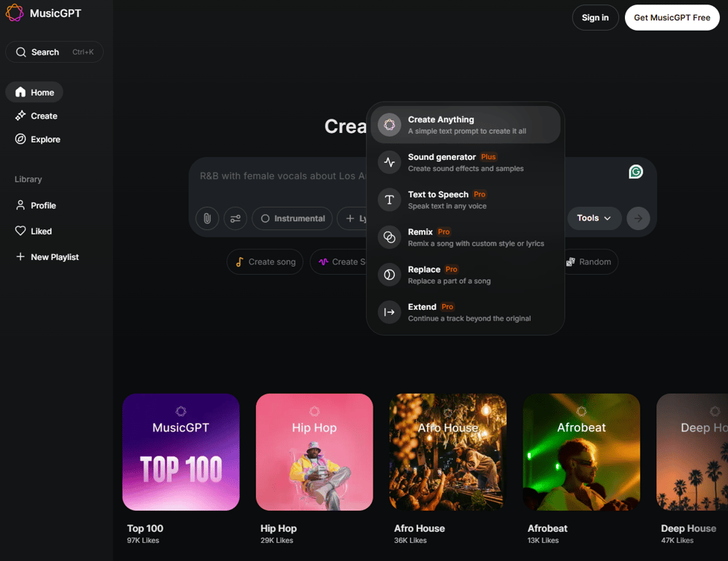This screenshot has height=561, width=728.
Task: Open Profile in the library
Action: coord(36,205)
